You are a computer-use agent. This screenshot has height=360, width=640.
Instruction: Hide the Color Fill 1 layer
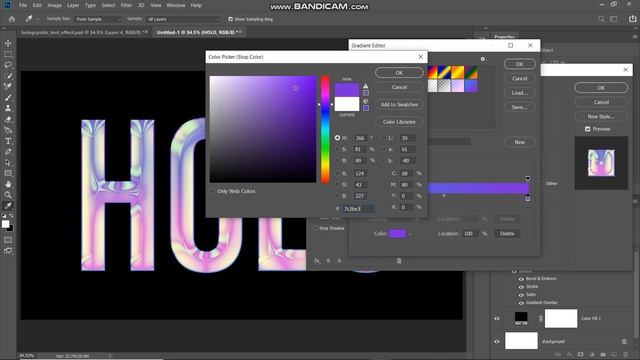(x=497, y=318)
